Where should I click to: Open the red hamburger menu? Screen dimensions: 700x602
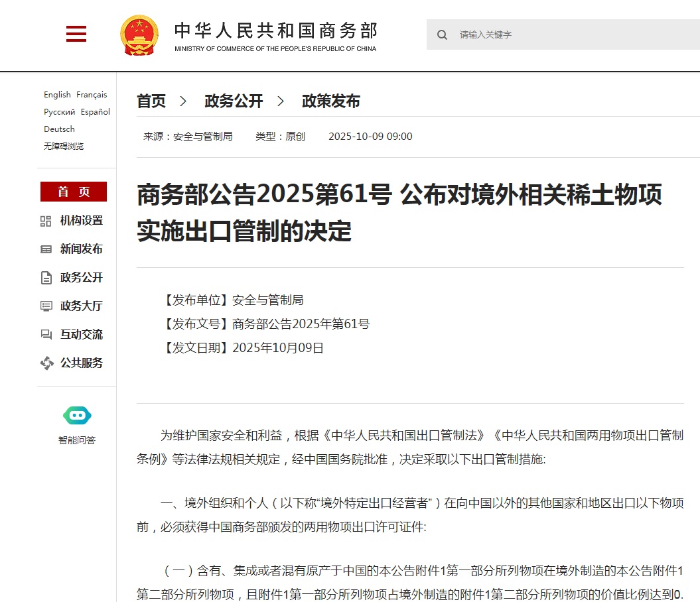tap(76, 34)
